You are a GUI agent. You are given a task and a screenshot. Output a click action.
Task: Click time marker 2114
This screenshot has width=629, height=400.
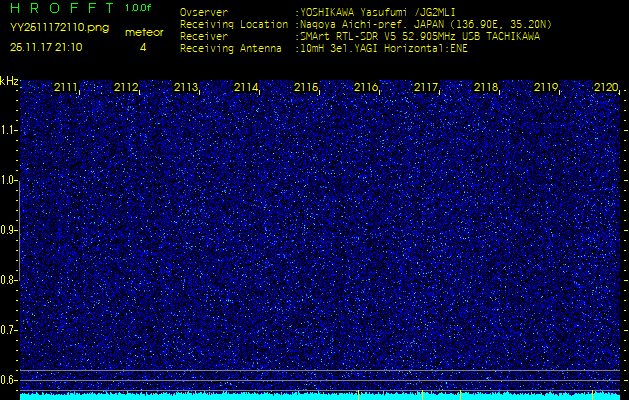coord(246,87)
